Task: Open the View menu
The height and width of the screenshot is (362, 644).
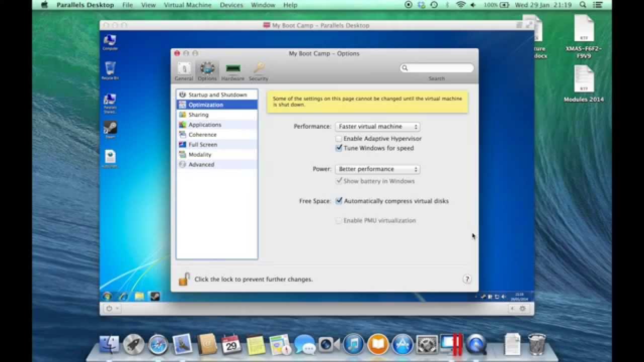Action: 148,5
